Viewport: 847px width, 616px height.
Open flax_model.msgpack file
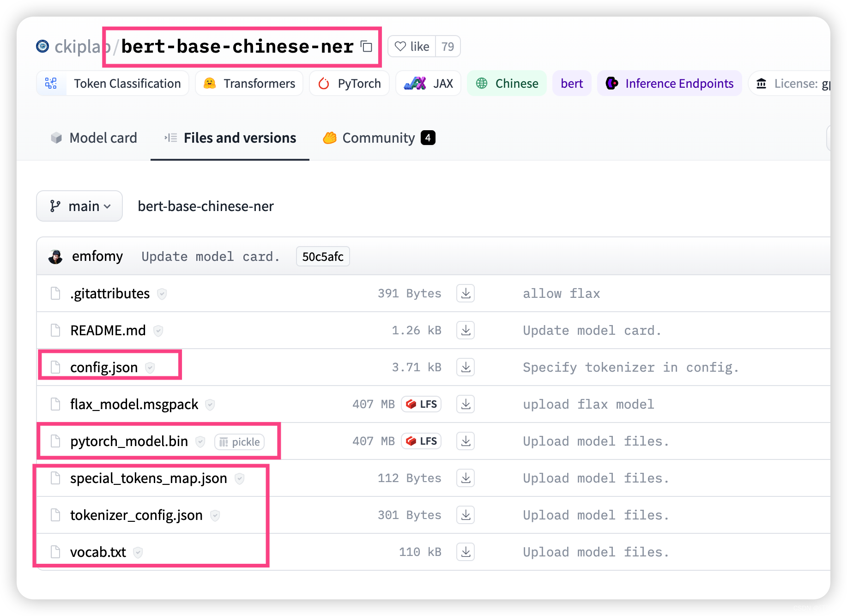tap(134, 404)
